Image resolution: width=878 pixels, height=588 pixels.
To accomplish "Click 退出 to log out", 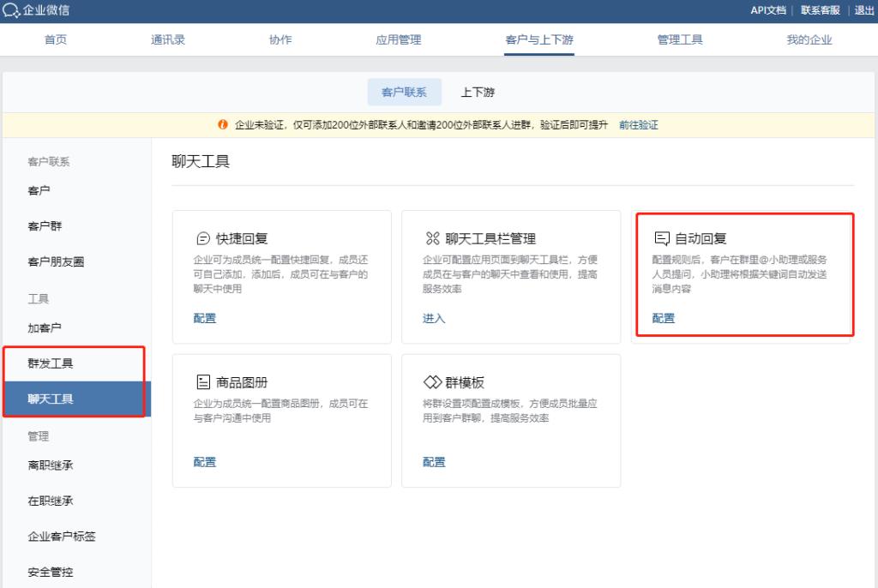I will [863, 11].
